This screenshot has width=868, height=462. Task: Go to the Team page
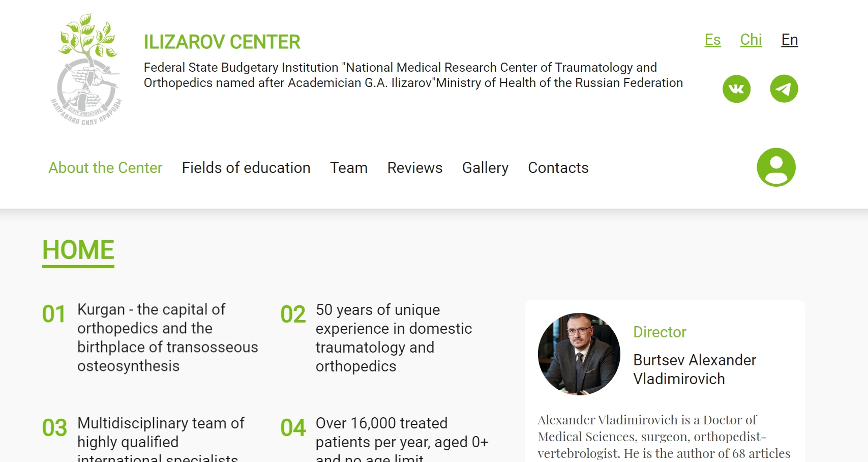(349, 168)
